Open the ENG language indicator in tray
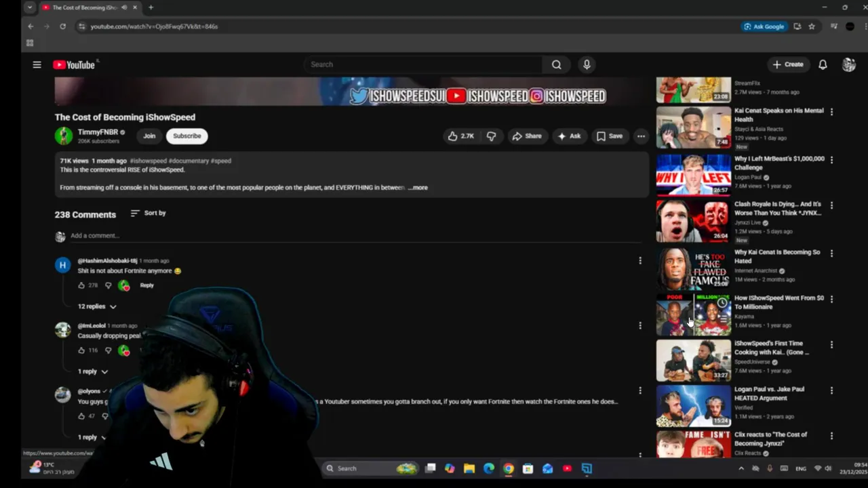868x488 pixels. pyautogui.click(x=801, y=468)
